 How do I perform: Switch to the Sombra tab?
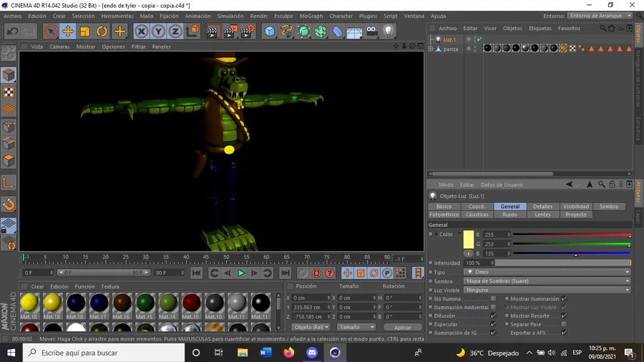click(x=608, y=207)
